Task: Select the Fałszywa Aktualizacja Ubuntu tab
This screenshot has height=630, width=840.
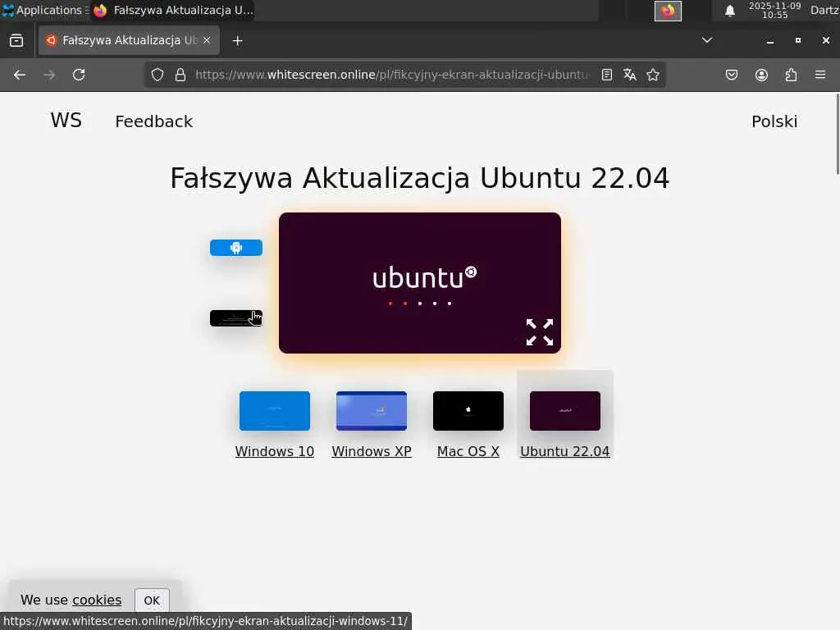Action: coord(129,40)
